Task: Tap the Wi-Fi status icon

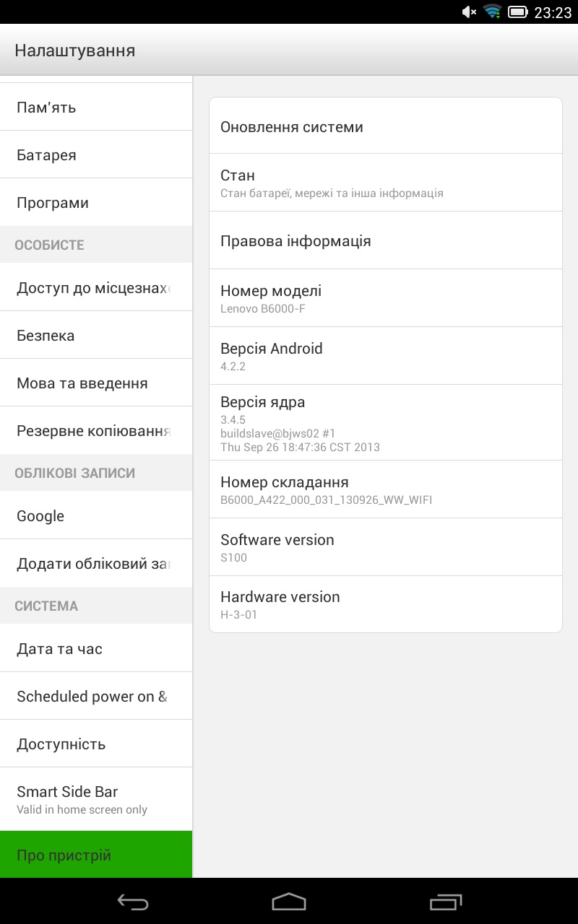Action: coord(493,12)
